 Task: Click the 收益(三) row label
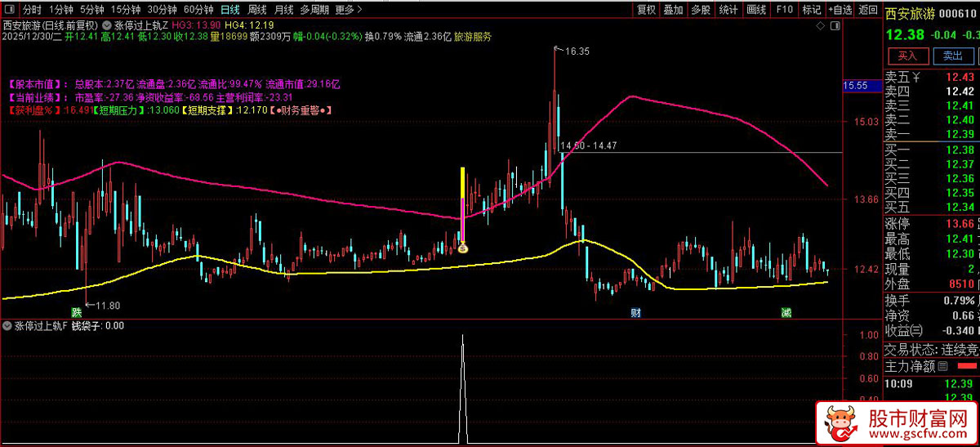pos(906,329)
